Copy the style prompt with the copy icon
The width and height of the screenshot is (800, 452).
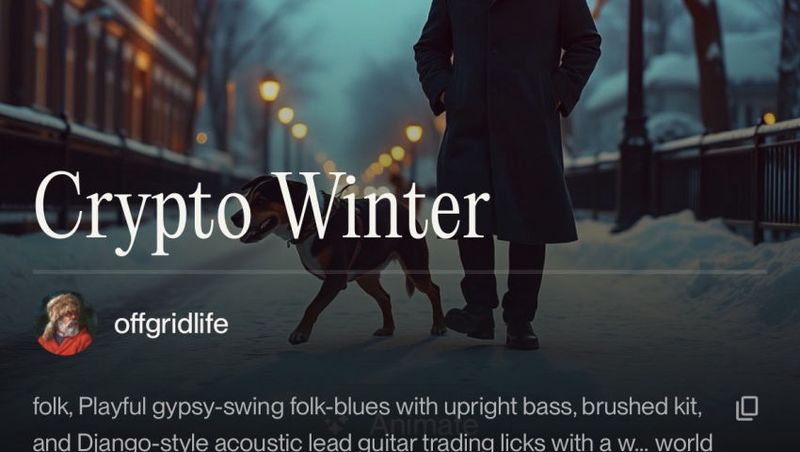click(747, 408)
